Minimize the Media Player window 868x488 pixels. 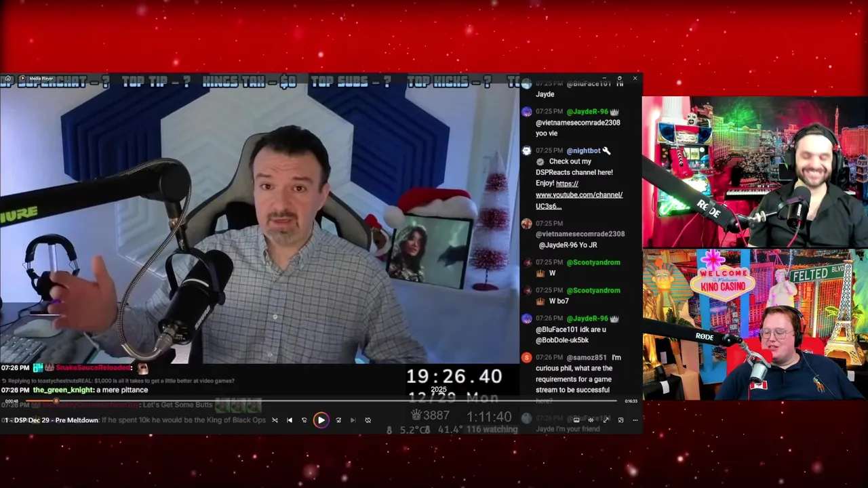point(604,79)
